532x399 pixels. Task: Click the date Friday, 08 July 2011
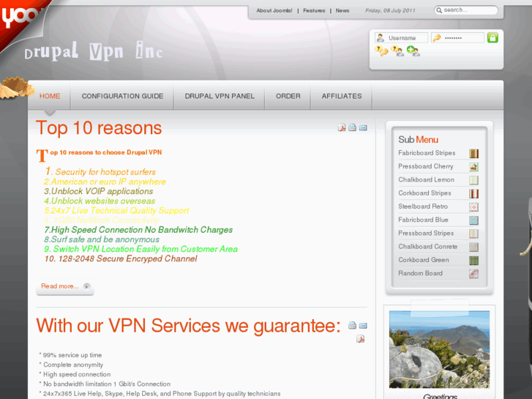(390, 10)
